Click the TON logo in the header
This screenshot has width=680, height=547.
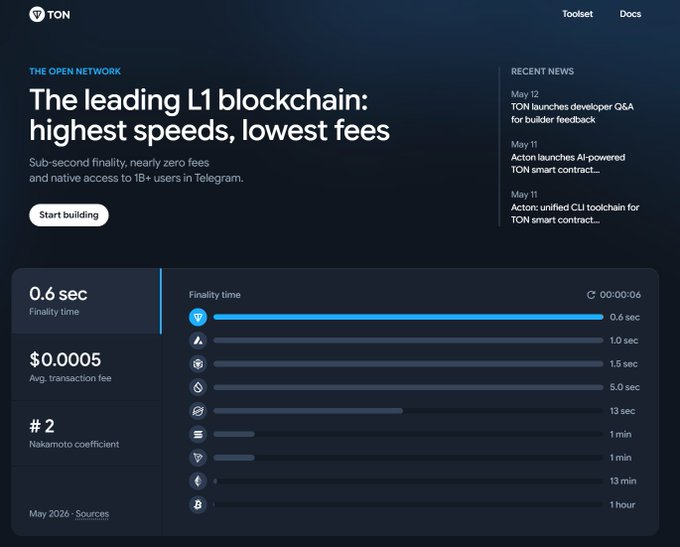[49, 14]
